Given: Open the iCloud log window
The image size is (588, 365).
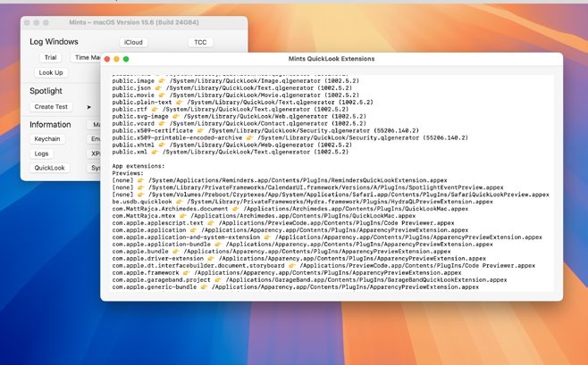Looking at the screenshot, I should pyautogui.click(x=133, y=42).
